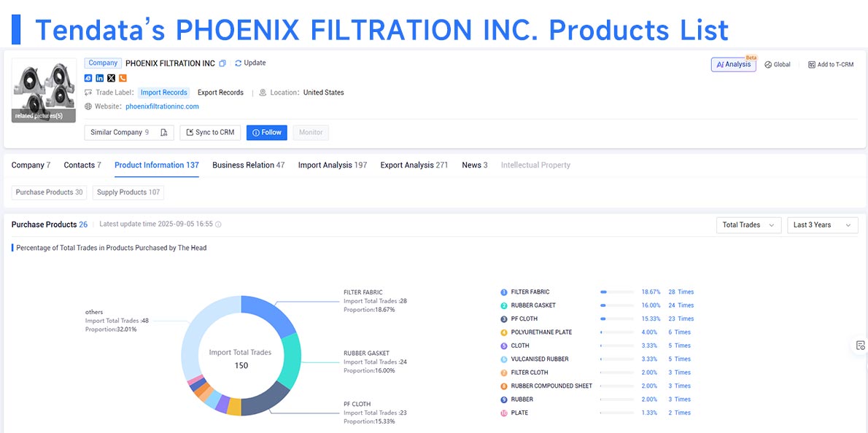Click the info icon beside latest update time
Image resolution: width=868 pixels, height=433 pixels.
point(218,225)
